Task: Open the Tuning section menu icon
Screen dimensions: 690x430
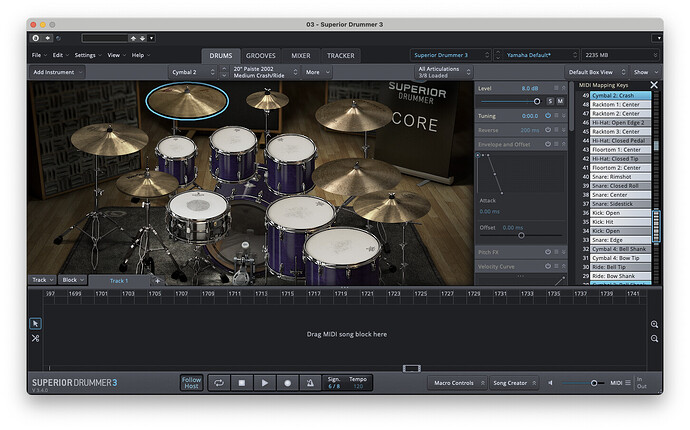Action: point(556,116)
